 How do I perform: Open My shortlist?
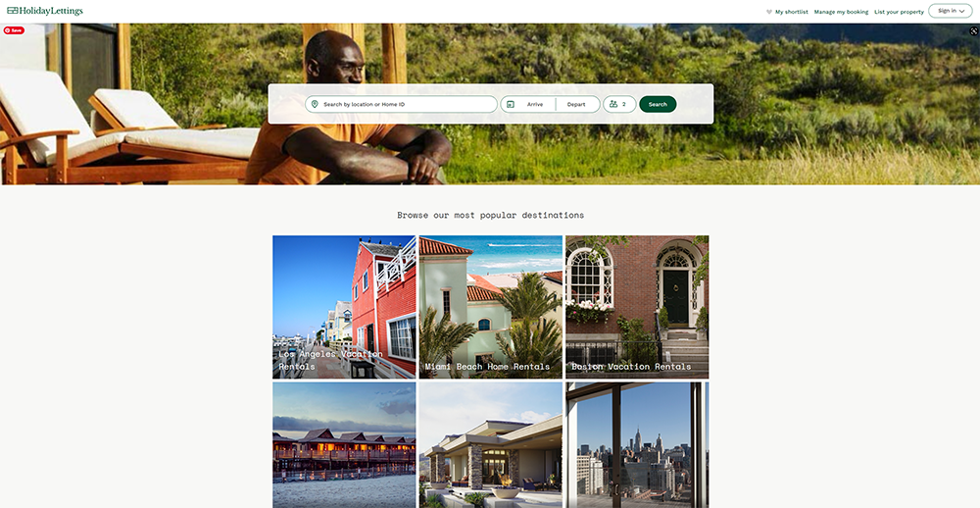(791, 12)
